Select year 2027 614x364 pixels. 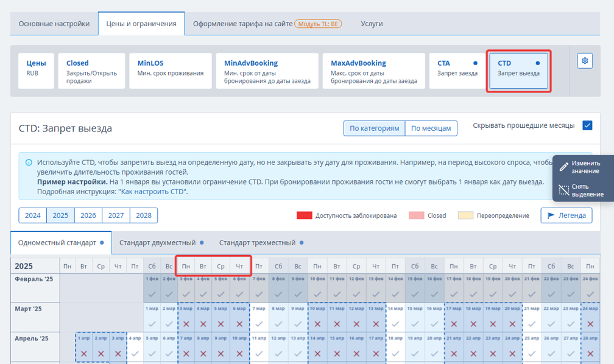tap(116, 215)
